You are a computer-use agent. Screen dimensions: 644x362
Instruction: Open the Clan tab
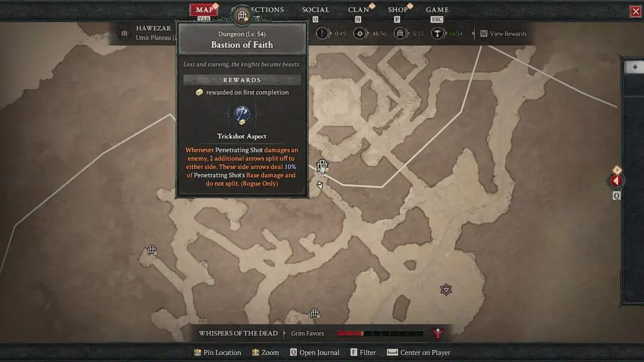[358, 9]
